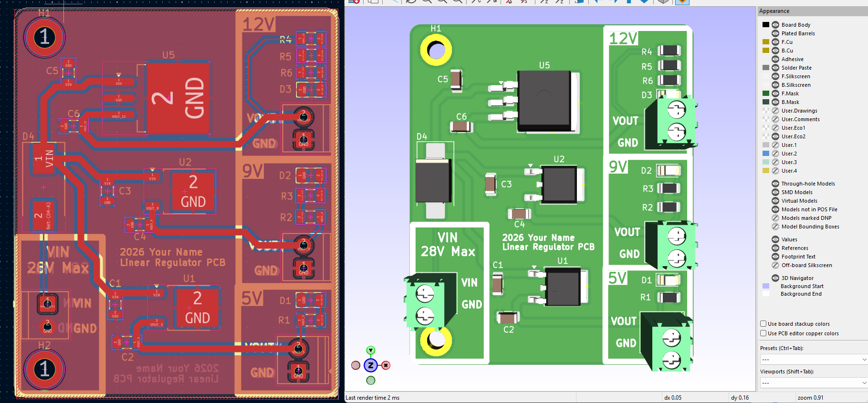Select the U5 regulator in the 3D viewer
The width and height of the screenshot is (868, 403).
[x=544, y=101]
